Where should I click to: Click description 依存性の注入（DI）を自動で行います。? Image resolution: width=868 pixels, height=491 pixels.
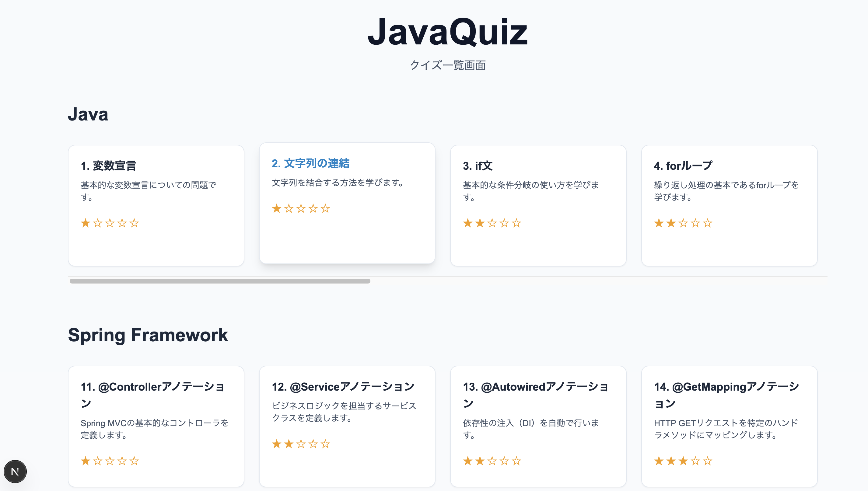coord(531,429)
